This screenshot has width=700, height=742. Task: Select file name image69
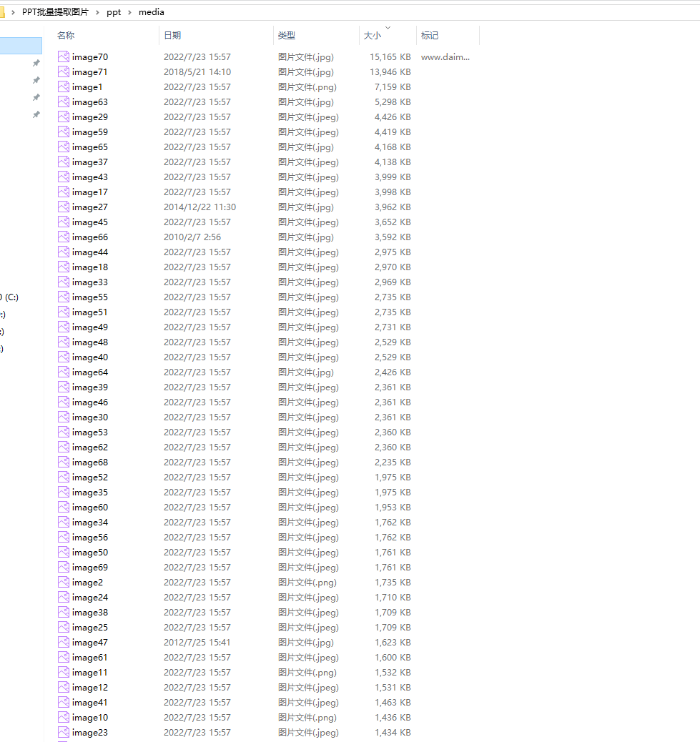[90, 568]
